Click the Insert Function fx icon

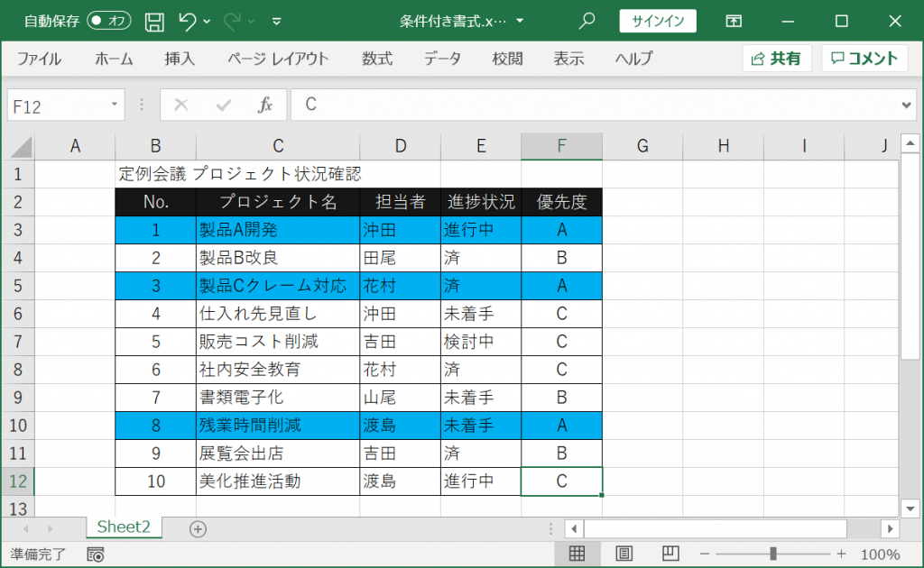[265, 105]
